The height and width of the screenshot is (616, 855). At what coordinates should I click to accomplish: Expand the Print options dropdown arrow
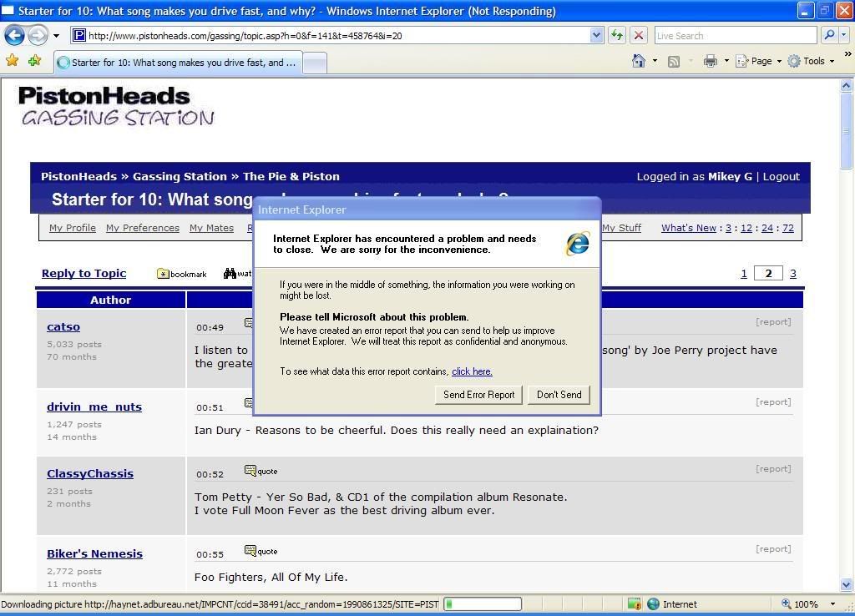726,61
